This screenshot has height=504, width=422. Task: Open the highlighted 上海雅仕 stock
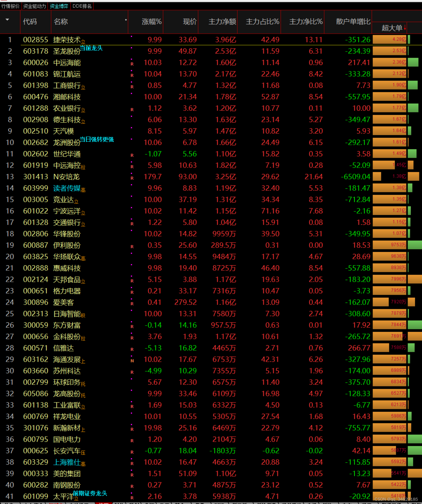point(67,462)
